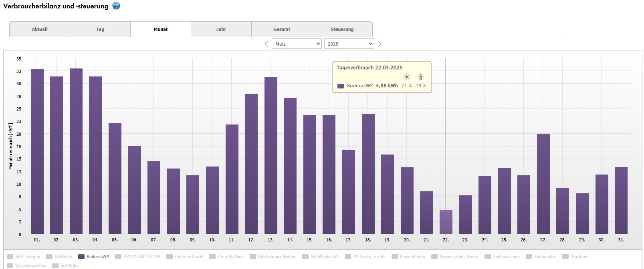Click the Monatsverbrauch [kWh] axis label

10,146
